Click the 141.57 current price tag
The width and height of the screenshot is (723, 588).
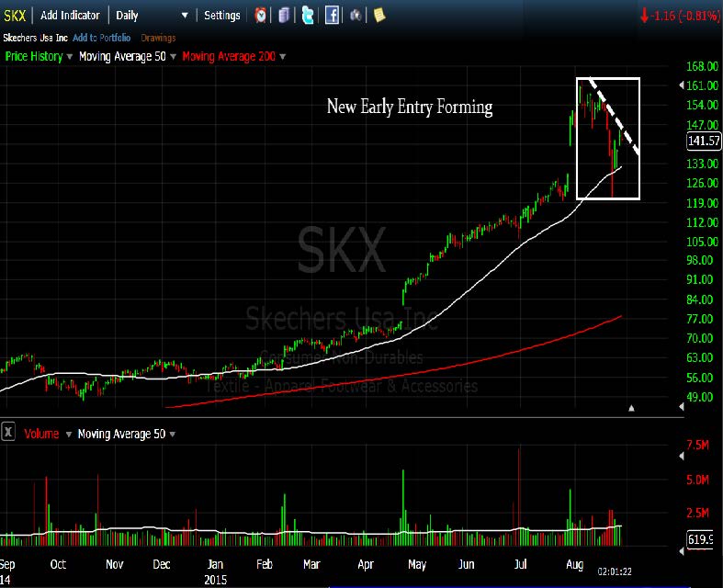703,141
